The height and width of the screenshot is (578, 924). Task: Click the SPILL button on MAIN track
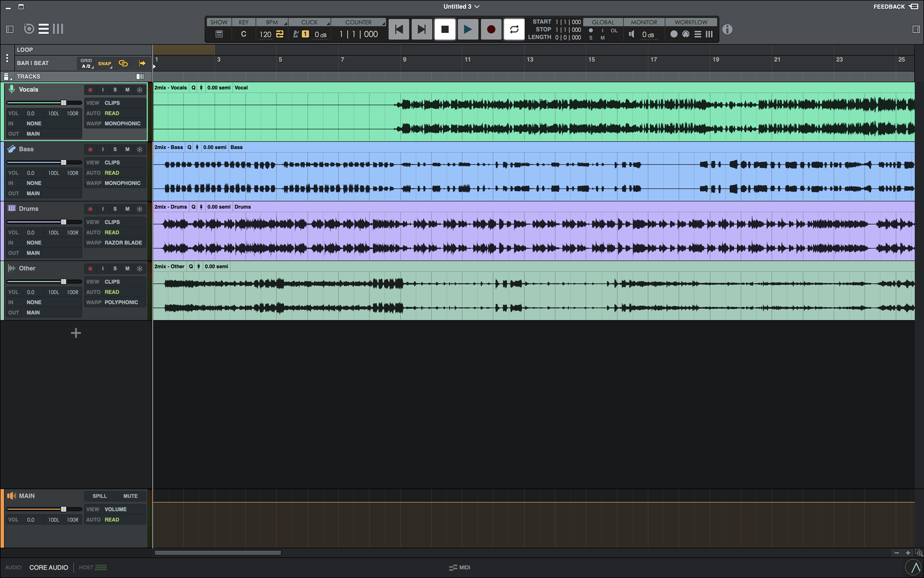pyautogui.click(x=100, y=496)
